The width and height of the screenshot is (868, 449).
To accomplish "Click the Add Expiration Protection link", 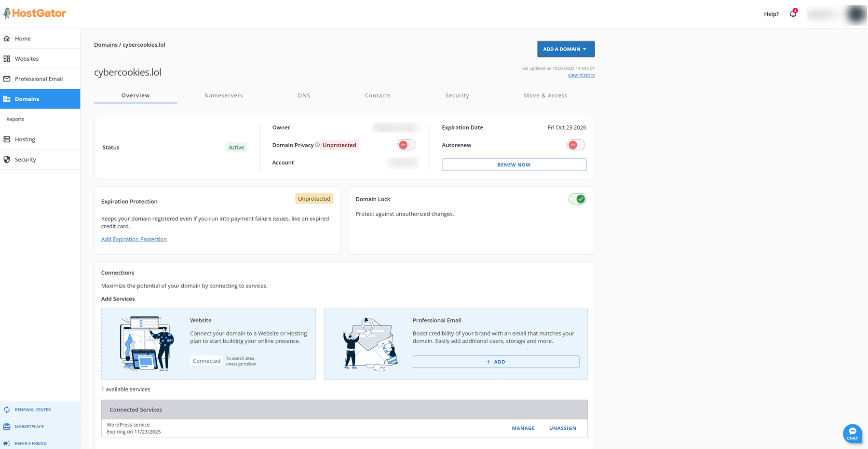I will [134, 239].
